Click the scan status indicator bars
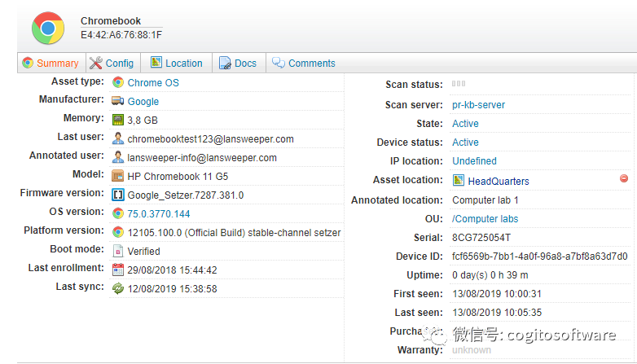 [459, 84]
